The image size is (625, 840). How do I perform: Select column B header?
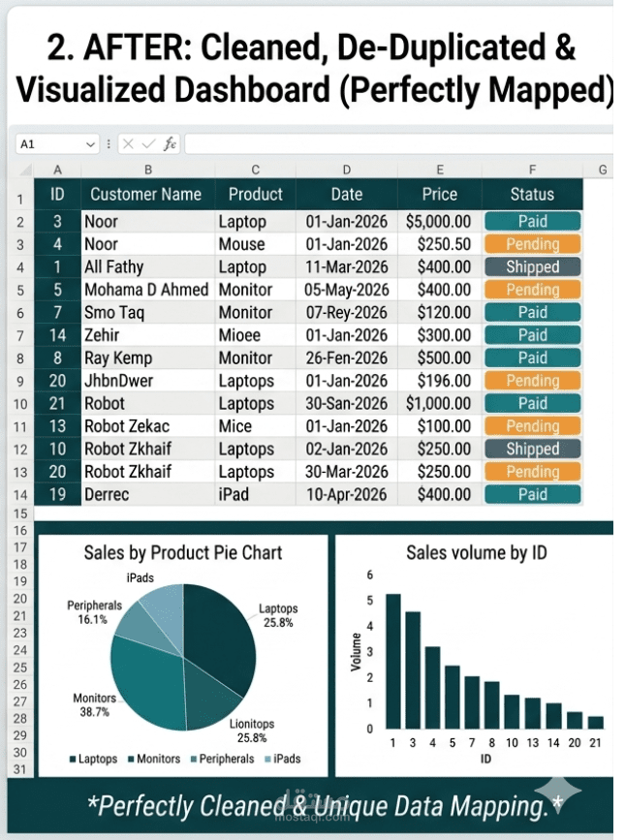coord(148,170)
